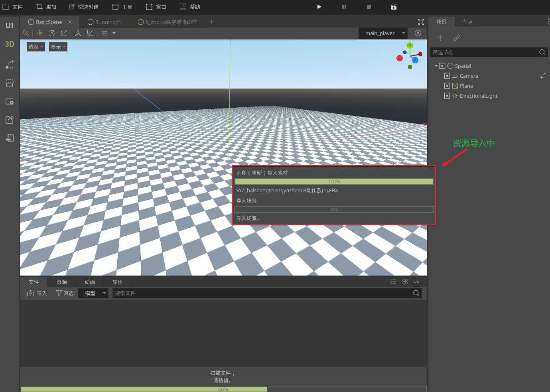This screenshot has height=392, width=550.
Task: Switch to the 场景 panel tab
Action: [x=442, y=22]
